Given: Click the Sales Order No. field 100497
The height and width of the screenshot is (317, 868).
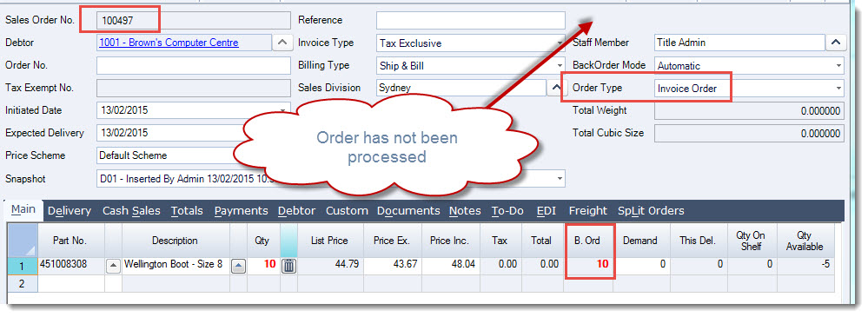Looking at the screenshot, I should pyautogui.click(x=194, y=21).
